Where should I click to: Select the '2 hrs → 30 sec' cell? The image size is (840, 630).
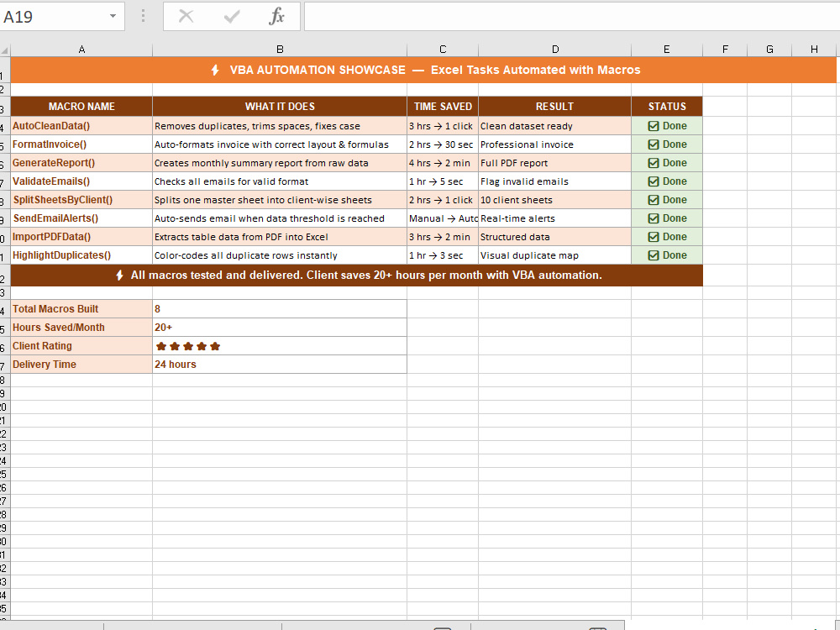coord(443,144)
